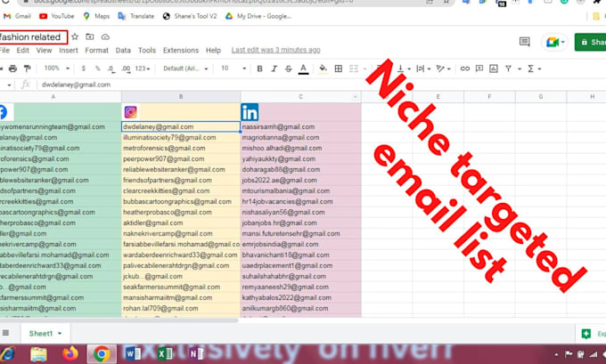
Task: Open the Tools menu
Action: [x=147, y=51]
